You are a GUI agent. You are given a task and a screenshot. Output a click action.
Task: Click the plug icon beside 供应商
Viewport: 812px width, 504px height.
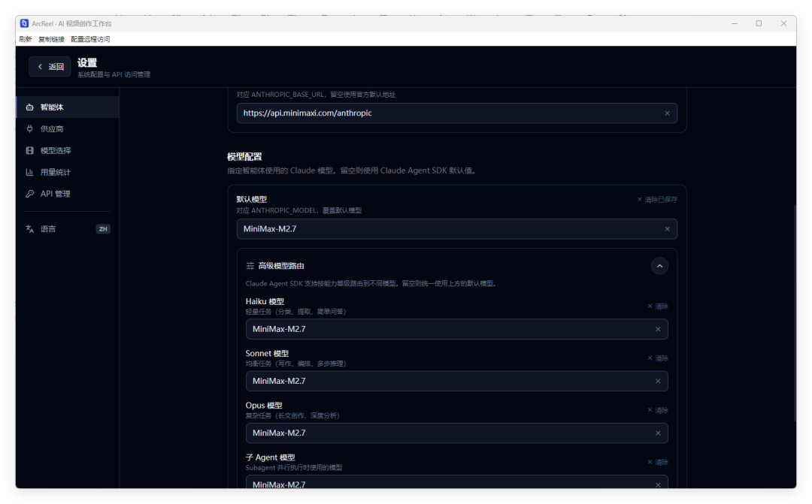(x=29, y=129)
